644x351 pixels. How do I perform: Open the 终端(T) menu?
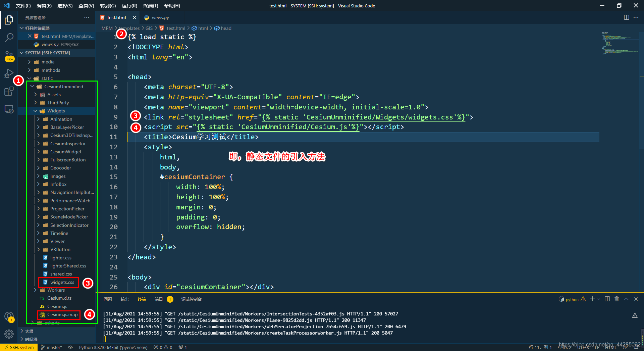[x=151, y=6]
